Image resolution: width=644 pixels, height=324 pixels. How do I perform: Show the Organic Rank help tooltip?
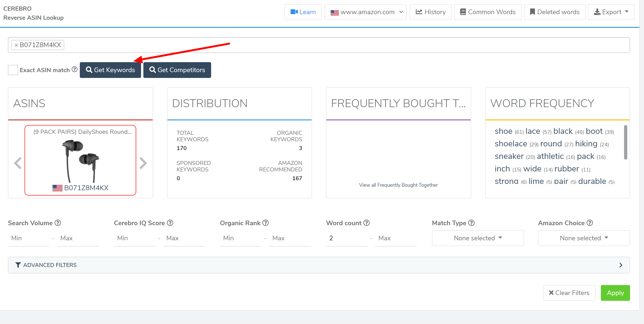click(265, 223)
